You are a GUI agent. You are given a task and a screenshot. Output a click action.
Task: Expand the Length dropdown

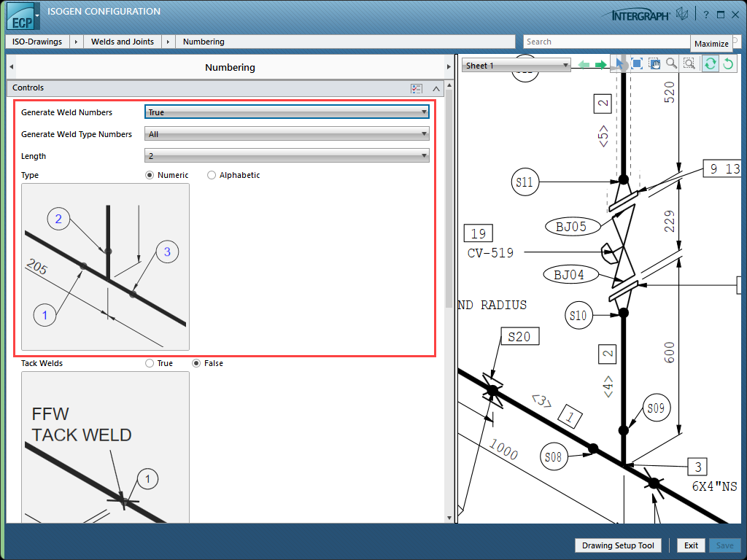pos(287,156)
